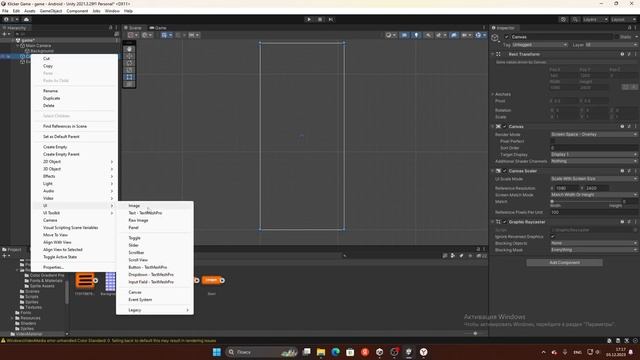
Task: Open the UI Scale Mode dropdown
Action: click(594, 179)
